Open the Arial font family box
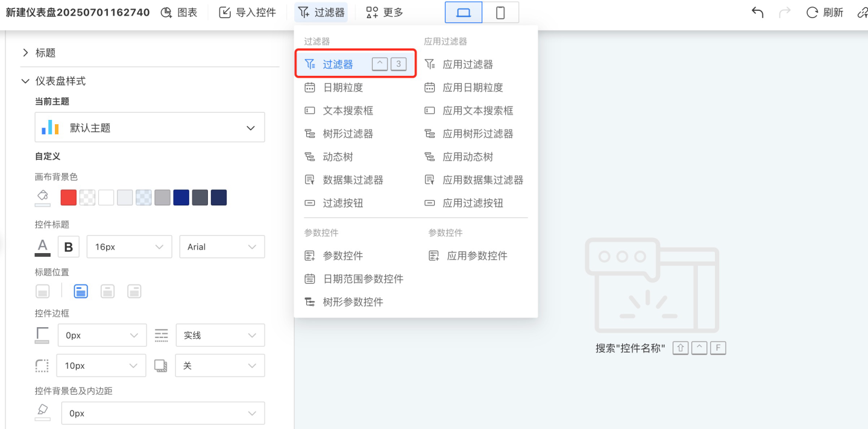This screenshot has height=429, width=868. (x=222, y=247)
